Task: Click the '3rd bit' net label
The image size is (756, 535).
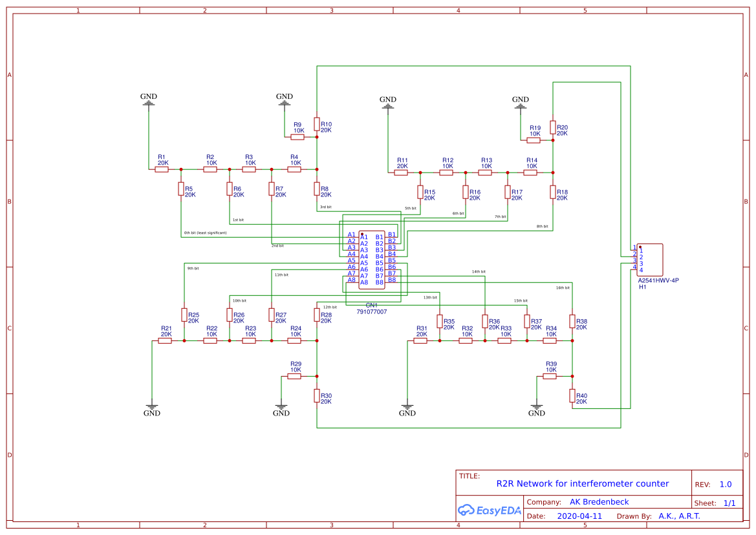Action: [326, 207]
